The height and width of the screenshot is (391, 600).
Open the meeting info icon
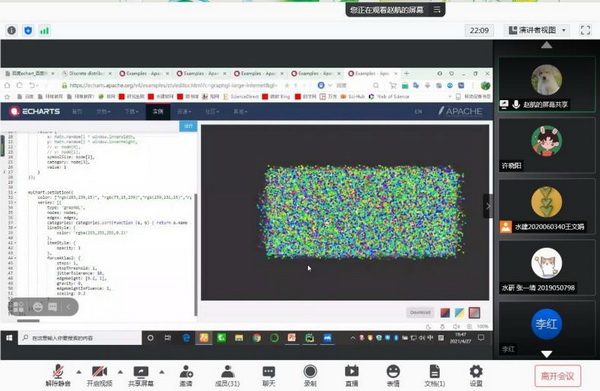12,31
